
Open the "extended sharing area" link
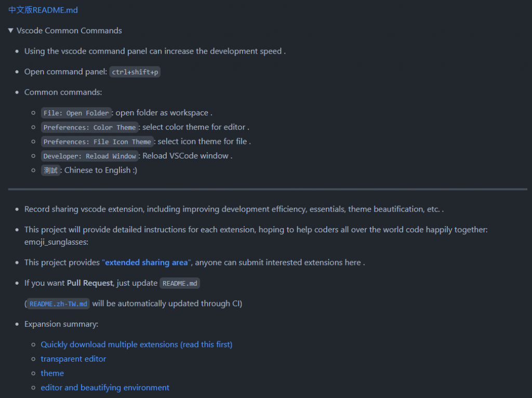click(147, 262)
